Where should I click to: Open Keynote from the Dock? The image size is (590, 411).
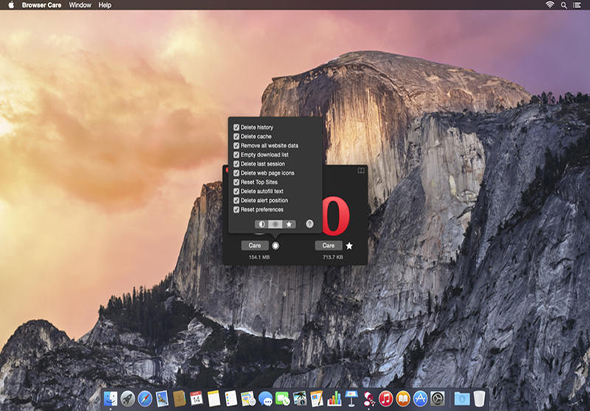(x=351, y=399)
